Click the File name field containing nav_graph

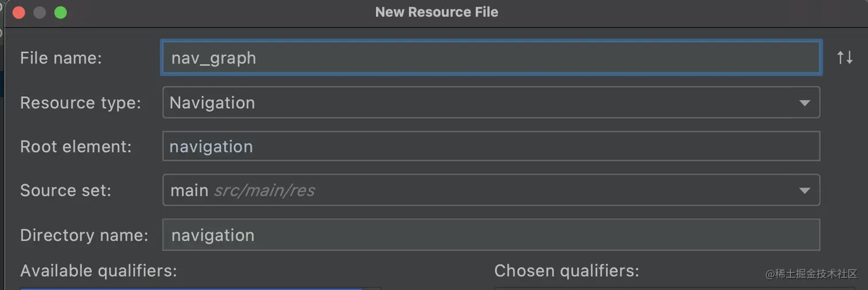pyautogui.click(x=491, y=58)
